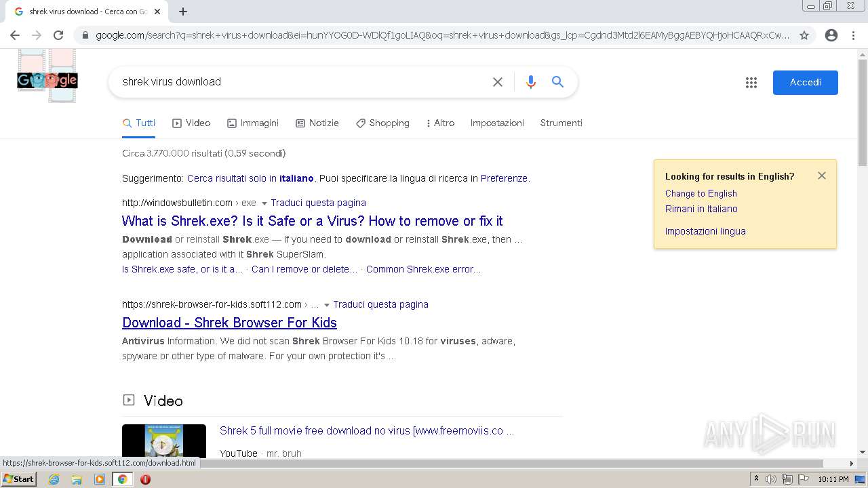Open Shrek 5 full movie video link
Viewport: 868px width, 488px height.
coord(367,430)
